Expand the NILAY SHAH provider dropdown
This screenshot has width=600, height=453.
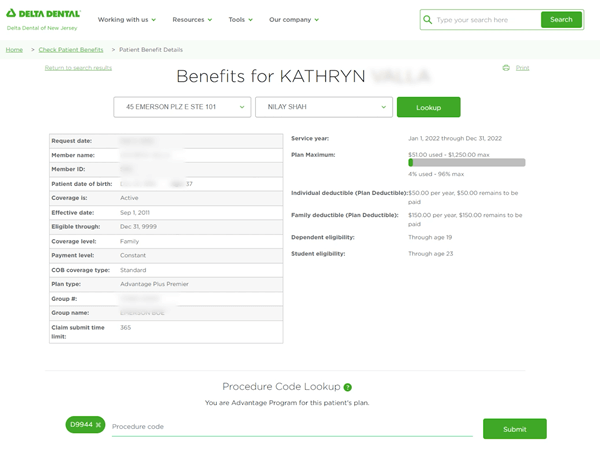[324, 107]
